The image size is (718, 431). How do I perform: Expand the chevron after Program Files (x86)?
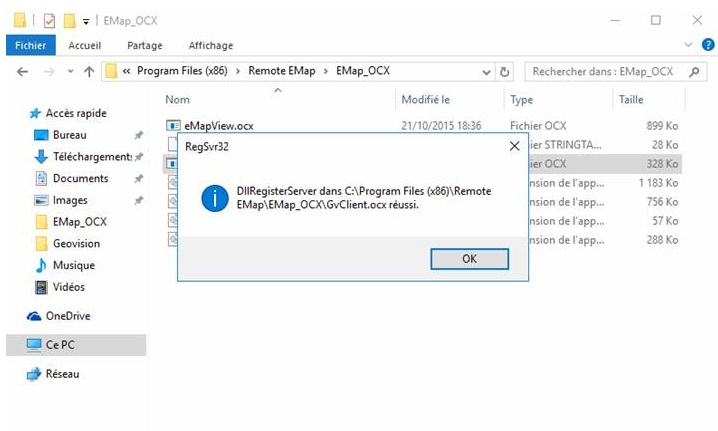click(x=238, y=71)
